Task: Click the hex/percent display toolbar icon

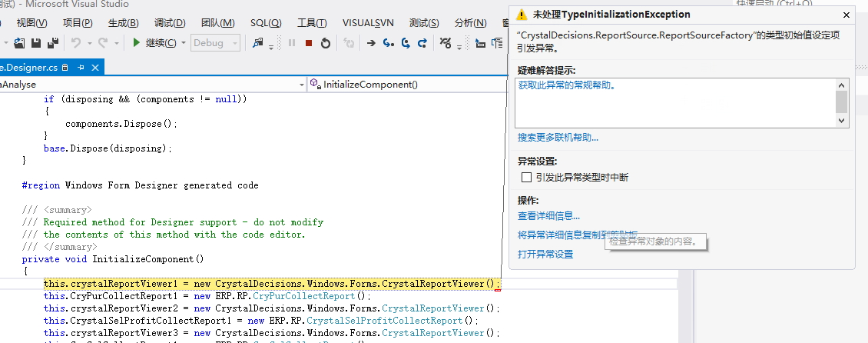Action: [445, 42]
